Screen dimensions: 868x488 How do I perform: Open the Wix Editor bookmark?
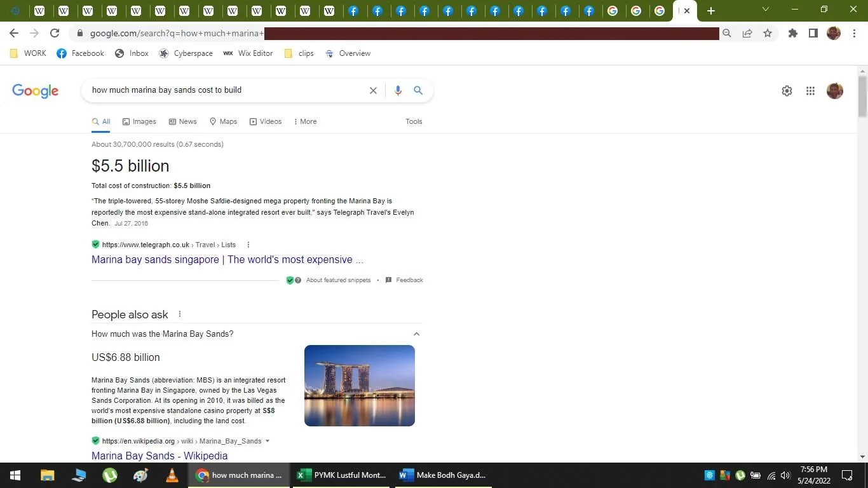coord(248,53)
